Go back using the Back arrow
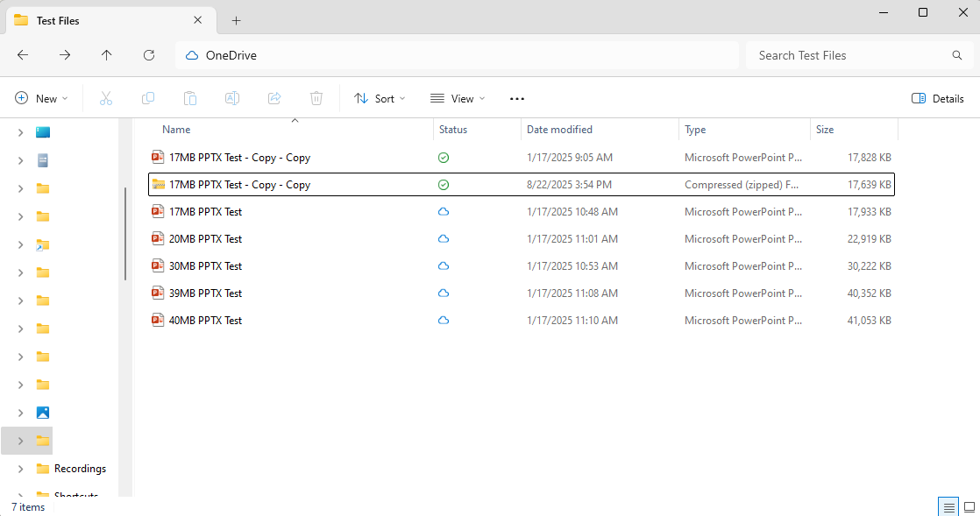 (x=23, y=55)
